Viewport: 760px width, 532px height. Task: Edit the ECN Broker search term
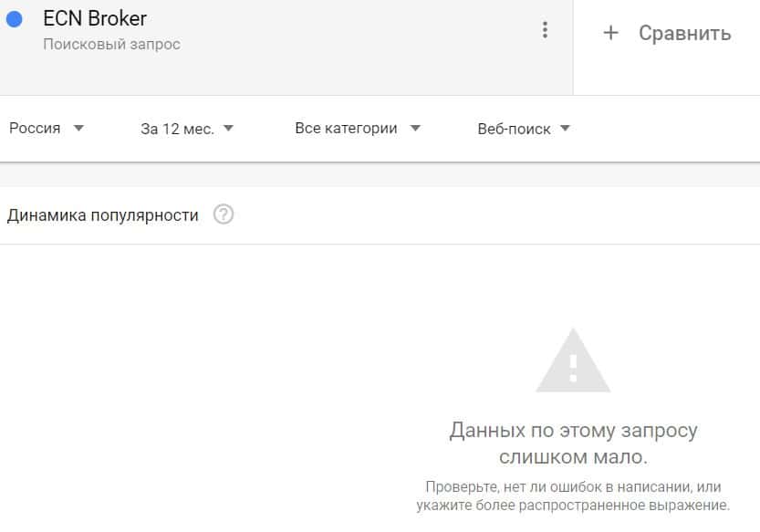click(x=95, y=18)
